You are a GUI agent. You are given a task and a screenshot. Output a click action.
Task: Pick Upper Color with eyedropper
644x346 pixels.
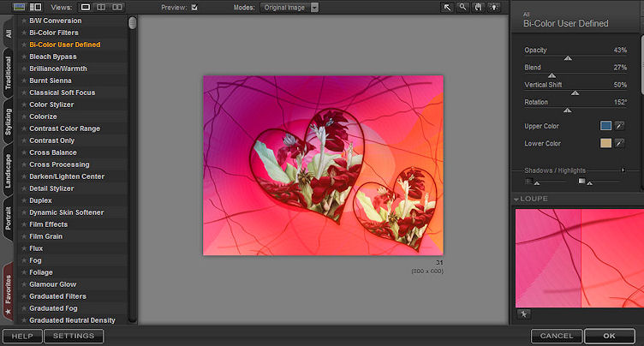[620, 126]
